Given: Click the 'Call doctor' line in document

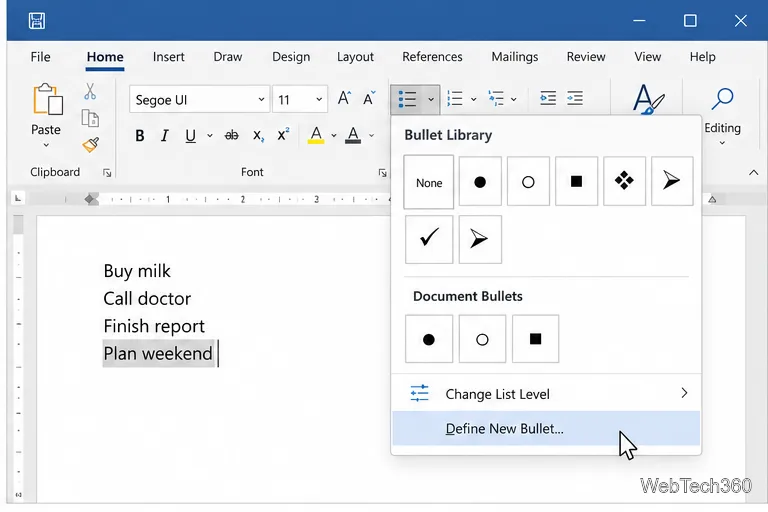Looking at the screenshot, I should click(x=147, y=298).
